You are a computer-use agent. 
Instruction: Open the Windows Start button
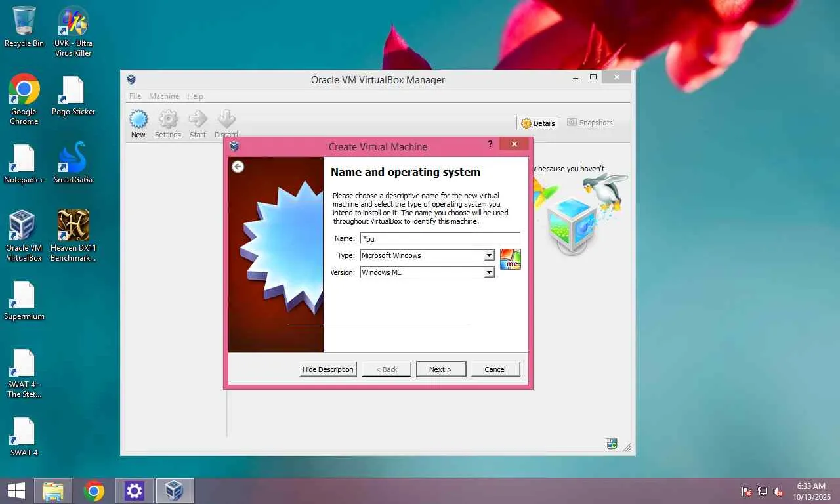(16, 491)
